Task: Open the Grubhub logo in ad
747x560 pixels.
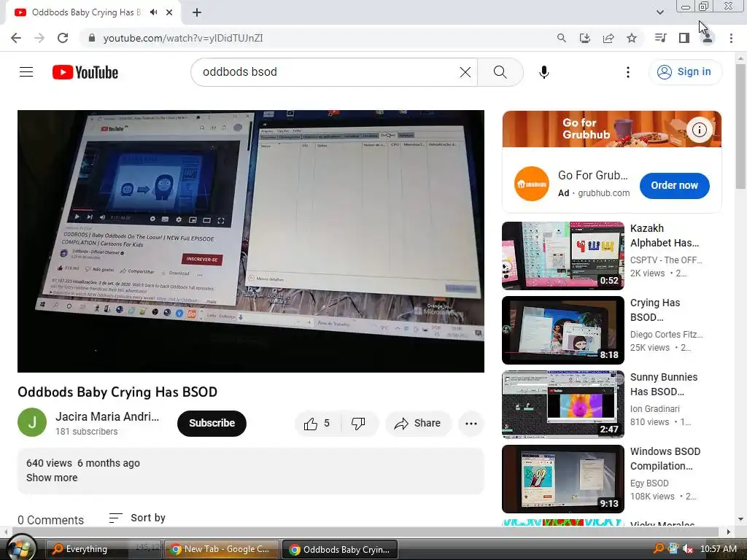Action: tap(532, 184)
